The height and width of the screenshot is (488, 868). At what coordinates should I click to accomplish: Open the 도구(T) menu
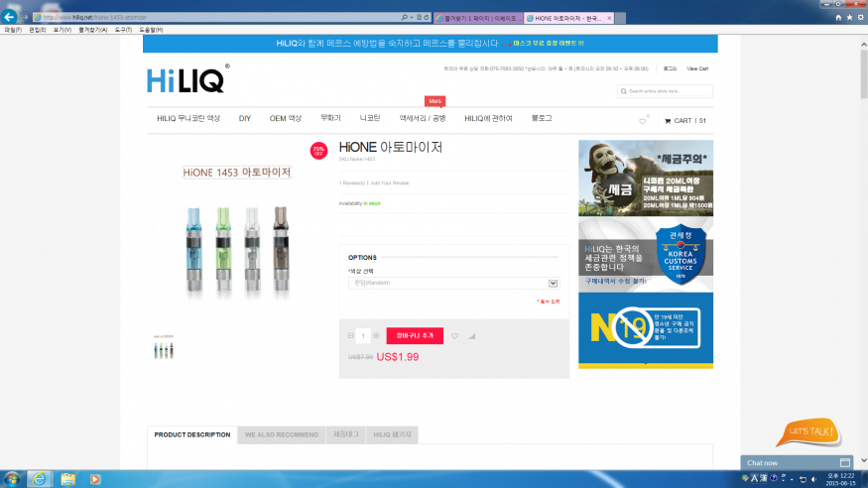123,30
